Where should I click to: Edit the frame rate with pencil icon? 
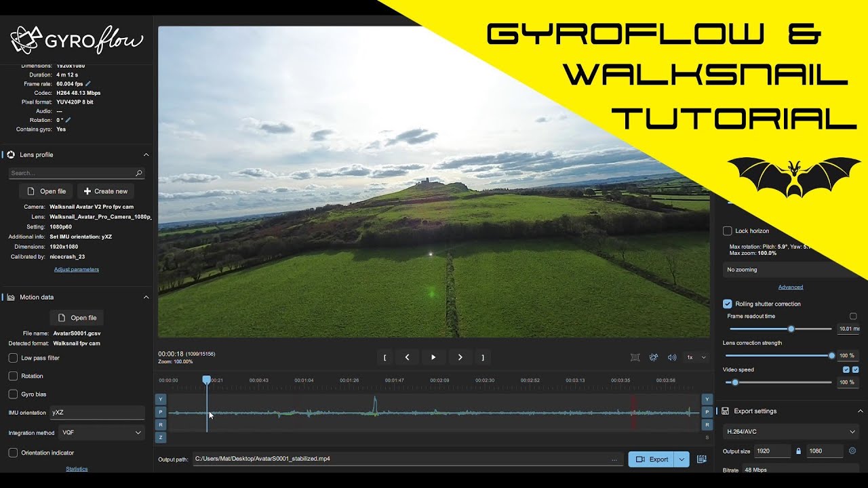pos(88,84)
